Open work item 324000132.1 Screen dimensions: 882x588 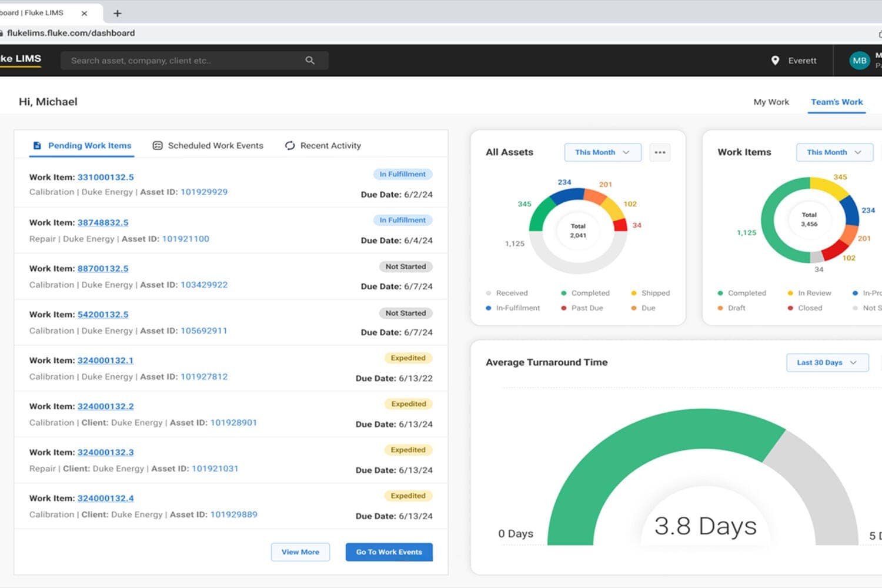tap(106, 360)
